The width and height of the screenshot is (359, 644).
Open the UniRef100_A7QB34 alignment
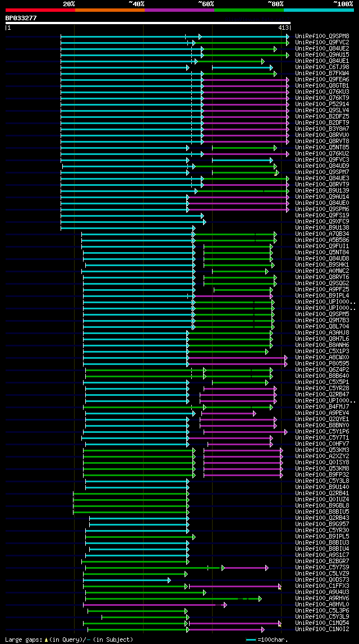pos(322,234)
